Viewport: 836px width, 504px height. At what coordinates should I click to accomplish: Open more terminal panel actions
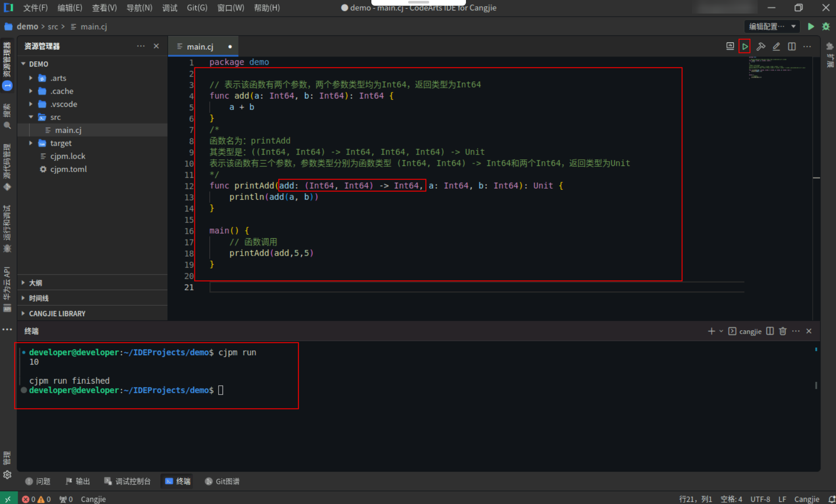pos(796,331)
